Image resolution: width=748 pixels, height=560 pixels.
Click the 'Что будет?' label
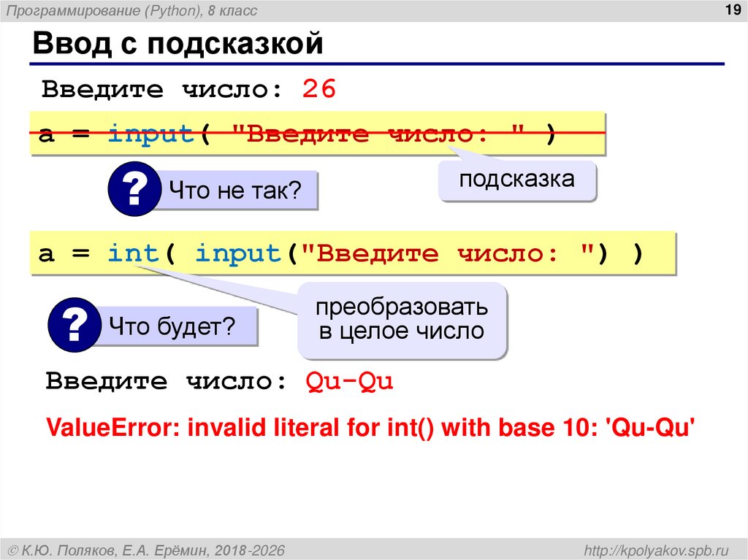172,326
